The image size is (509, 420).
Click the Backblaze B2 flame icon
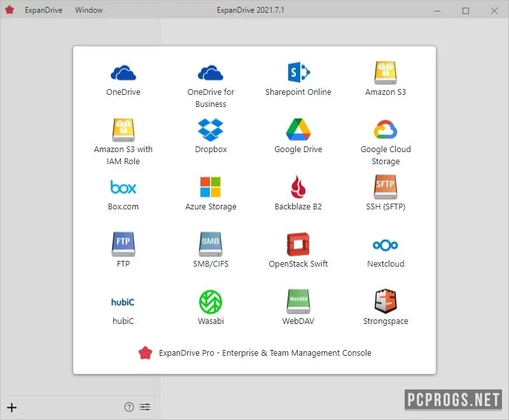(x=298, y=187)
